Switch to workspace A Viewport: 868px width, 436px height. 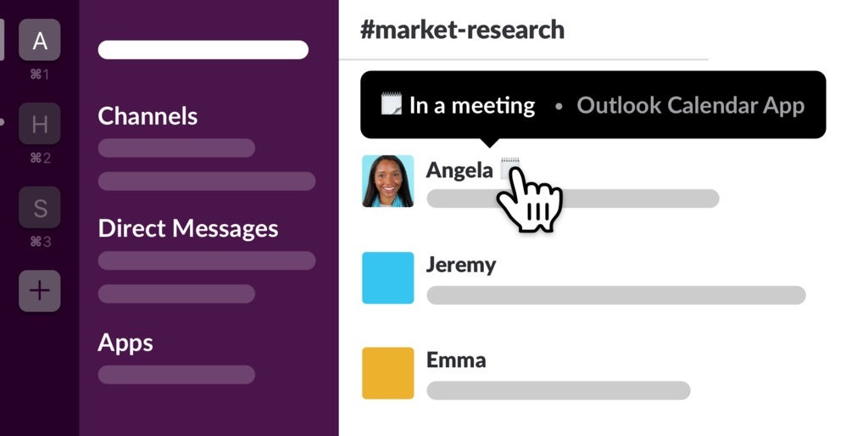tap(39, 40)
